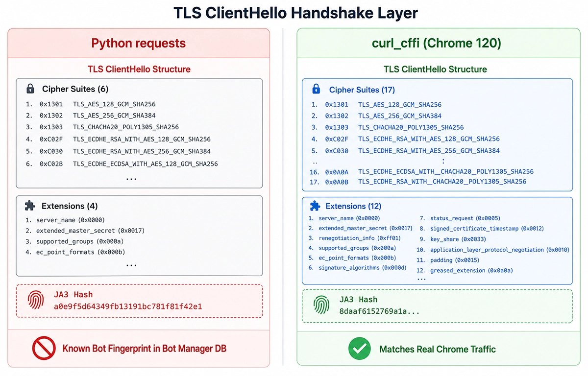This screenshot has height=376, width=588.
Task: Select extended_master_secret (0x0017) in Python requests extensions
Action: [x=91, y=231]
